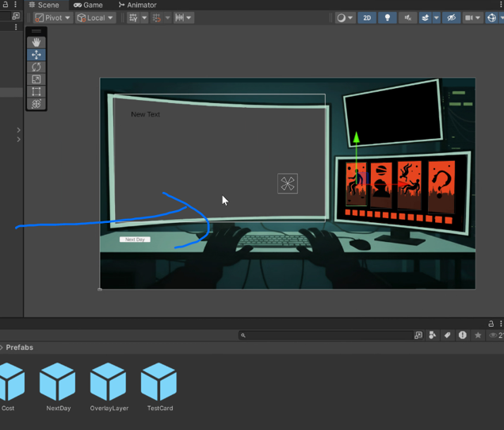
Task: Toggle scene visibility eye icon
Action: pyautogui.click(x=450, y=17)
